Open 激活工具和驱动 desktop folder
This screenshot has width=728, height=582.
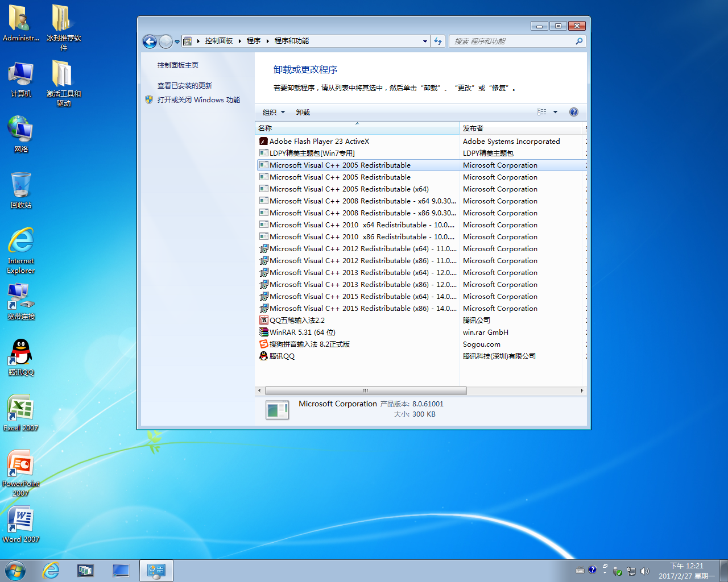point(63,84)
